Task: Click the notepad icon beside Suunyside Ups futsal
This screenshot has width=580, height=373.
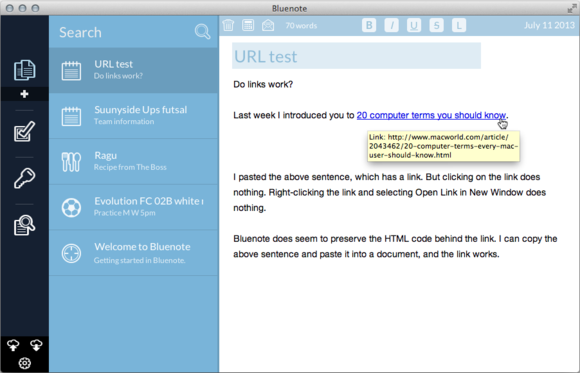Action: coord(71,116)
